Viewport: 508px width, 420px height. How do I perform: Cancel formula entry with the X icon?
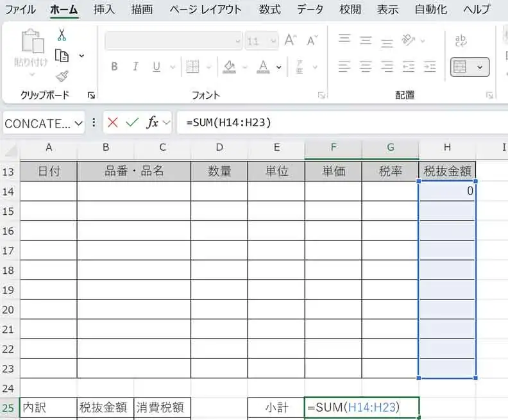[113, 122]
